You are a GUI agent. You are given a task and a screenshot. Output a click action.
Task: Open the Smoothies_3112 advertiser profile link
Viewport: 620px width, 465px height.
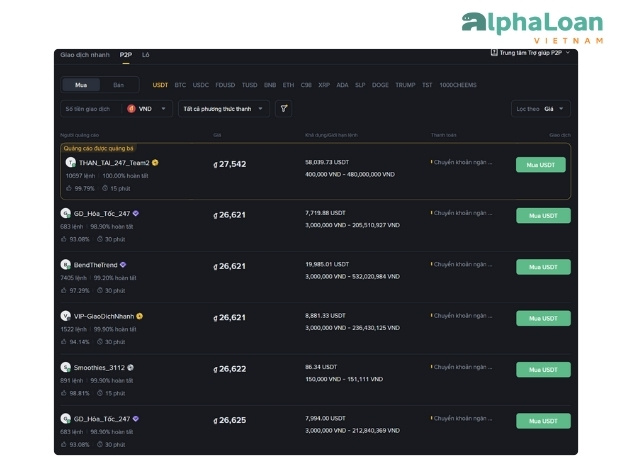tap(100, 367)
